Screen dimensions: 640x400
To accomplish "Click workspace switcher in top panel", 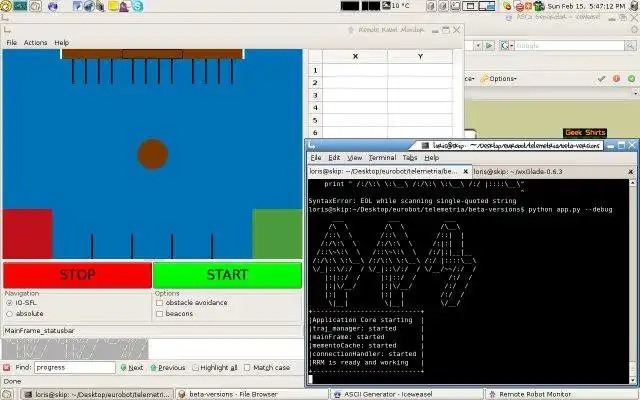I will (478, 6).
